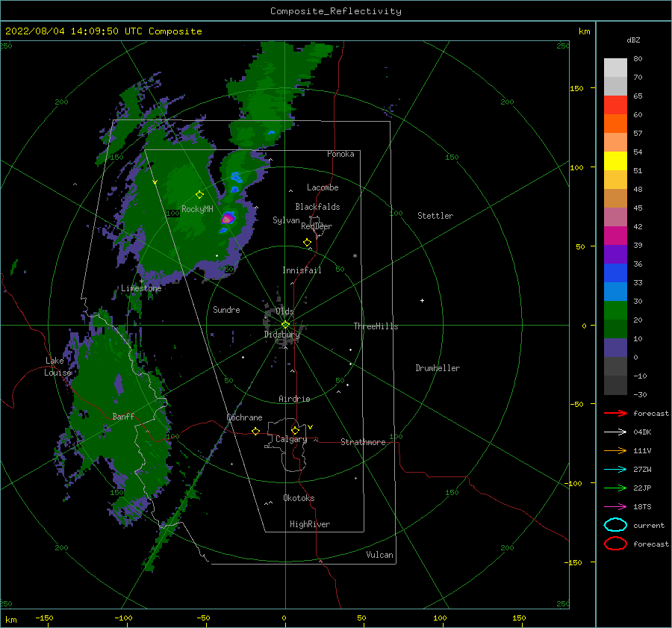
Task: Select the orange 111V arrow icon
Action: click(x=615, y=450)
